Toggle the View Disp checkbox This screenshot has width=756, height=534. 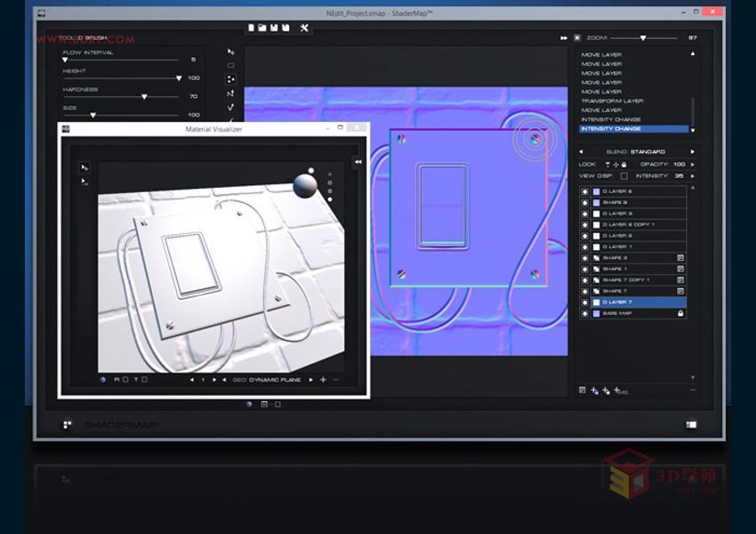(x=623, y=176)
